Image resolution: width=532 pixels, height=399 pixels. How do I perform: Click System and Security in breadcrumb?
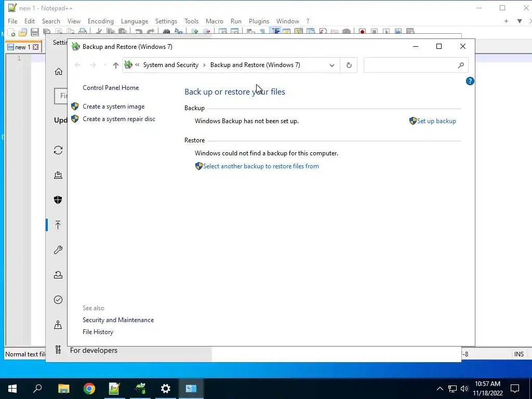(x=170, y=65)
